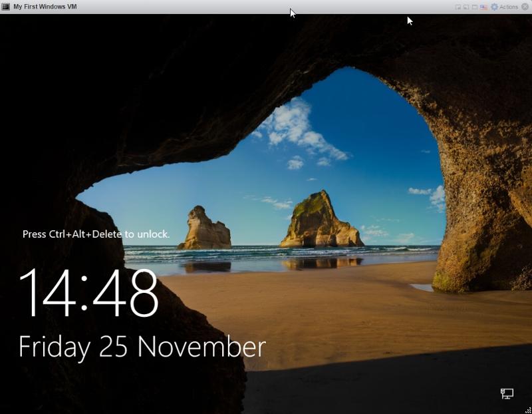Click the "Press Ctrl+Alt+Delete to unlock" message

pyautogui.click(x=97, y=234)
